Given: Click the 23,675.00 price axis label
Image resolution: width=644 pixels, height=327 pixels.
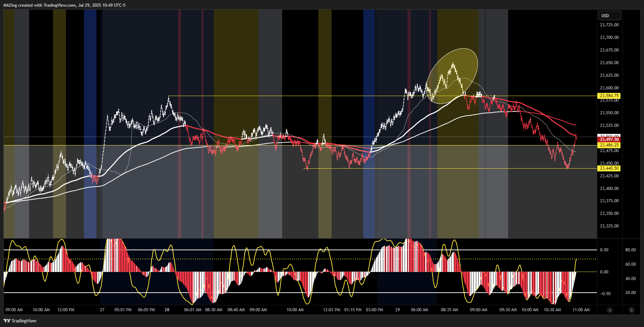Looking at the screenshot, I should pyautogui.click(x=609, y=50).
